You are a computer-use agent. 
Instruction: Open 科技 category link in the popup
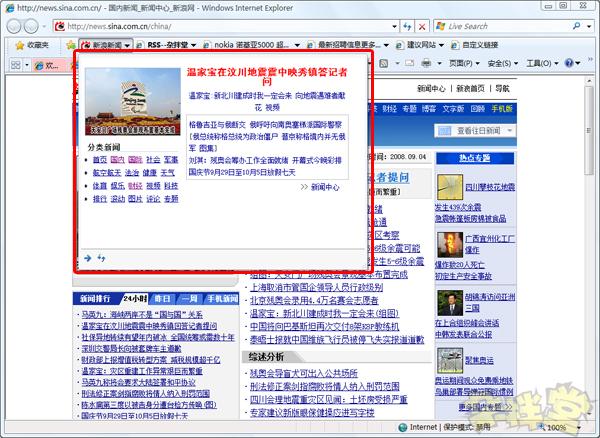(x=171, y=186)
